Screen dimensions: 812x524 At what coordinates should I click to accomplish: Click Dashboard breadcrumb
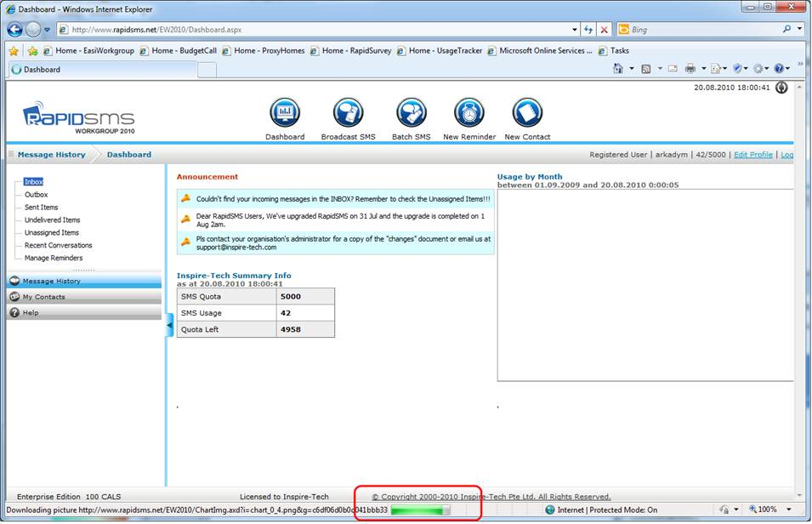click(x=129, y=155)
